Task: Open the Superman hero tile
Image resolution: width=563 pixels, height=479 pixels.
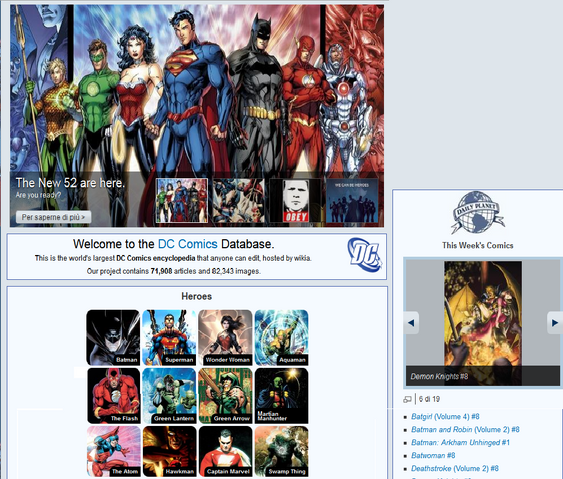Action: pos(169,338)
